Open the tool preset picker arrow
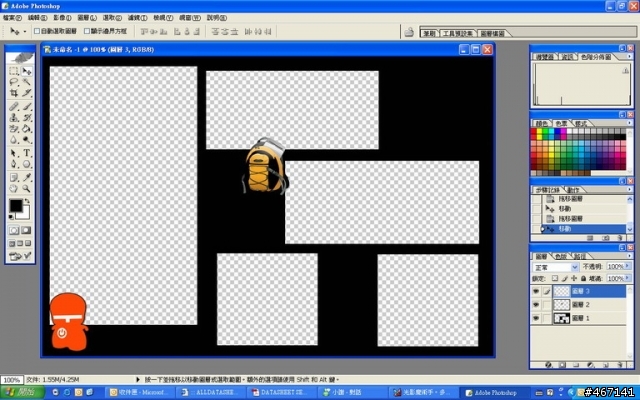 pos(24,31)
